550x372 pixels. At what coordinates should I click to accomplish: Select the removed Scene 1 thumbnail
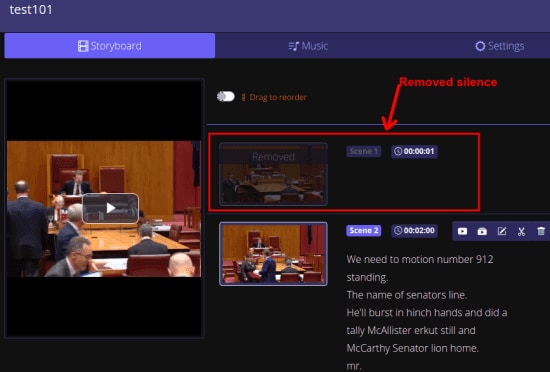(273, 174)
